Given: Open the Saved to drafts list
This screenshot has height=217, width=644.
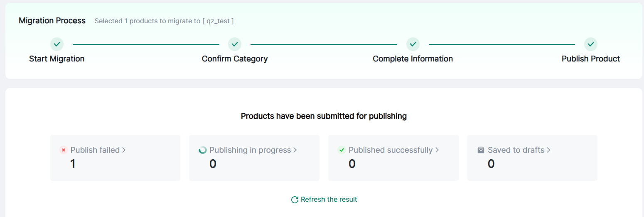Looking at the screenshot, I should click(x=516, y=150).
